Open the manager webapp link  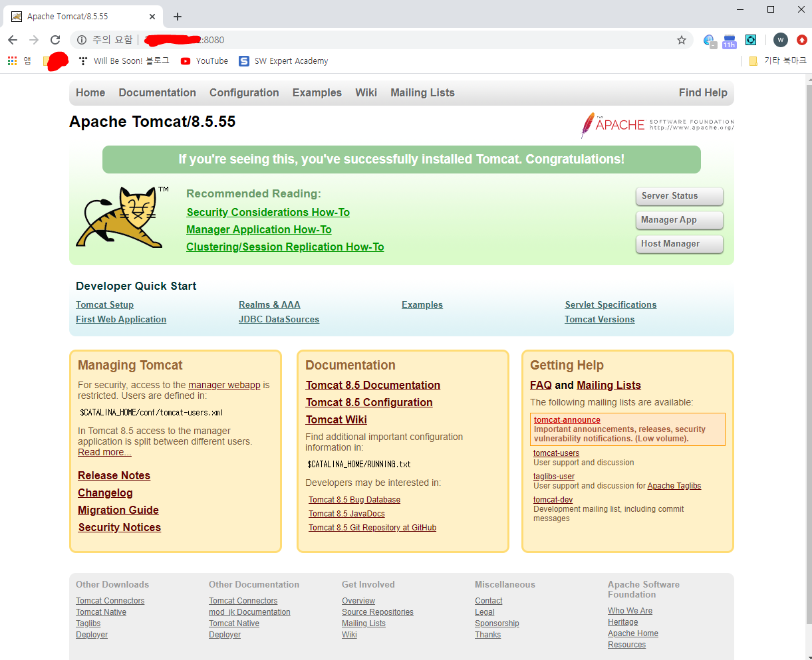[224, 385]
